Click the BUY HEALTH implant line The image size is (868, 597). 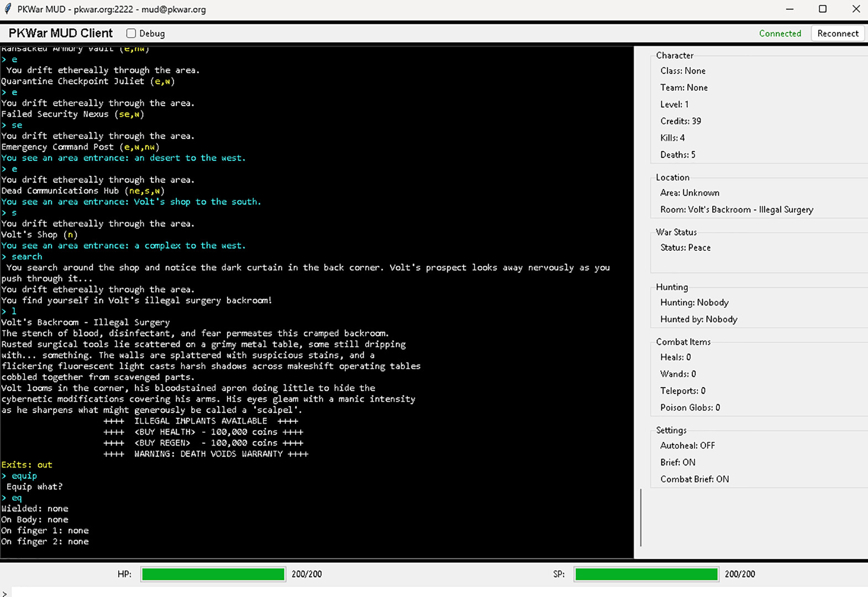click(x=203, y=432)
